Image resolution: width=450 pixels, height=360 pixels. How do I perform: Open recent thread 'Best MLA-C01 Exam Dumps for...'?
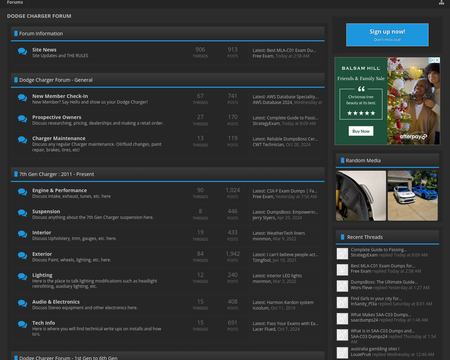383,266
